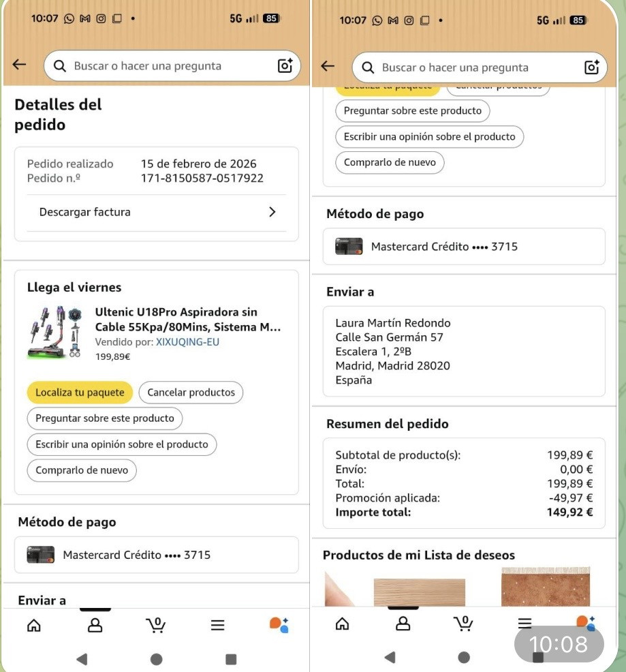The width and height of the screenshot is (626, 672).
Task: Tap the WhatsApp status icon on left phone
Action: 69,18
